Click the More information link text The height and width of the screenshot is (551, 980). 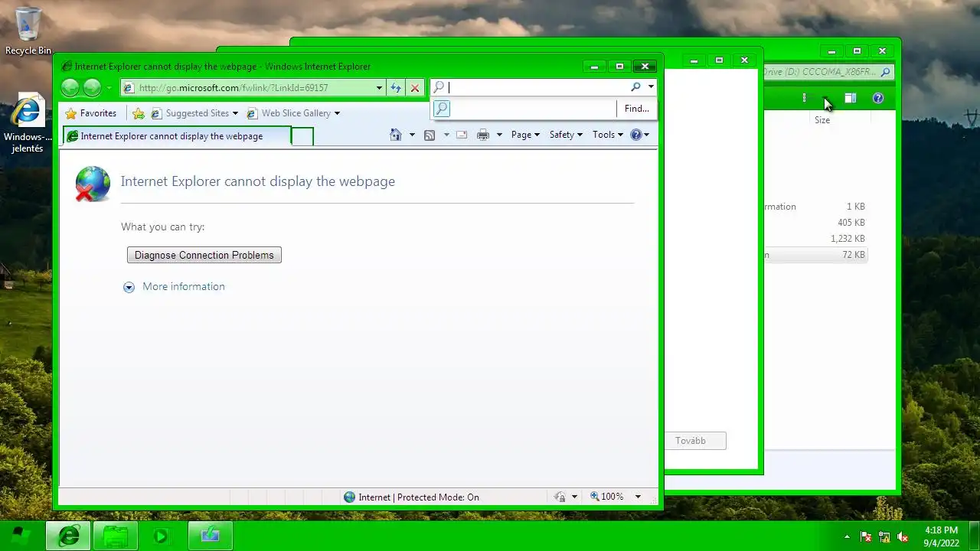[x=184, y=286]
